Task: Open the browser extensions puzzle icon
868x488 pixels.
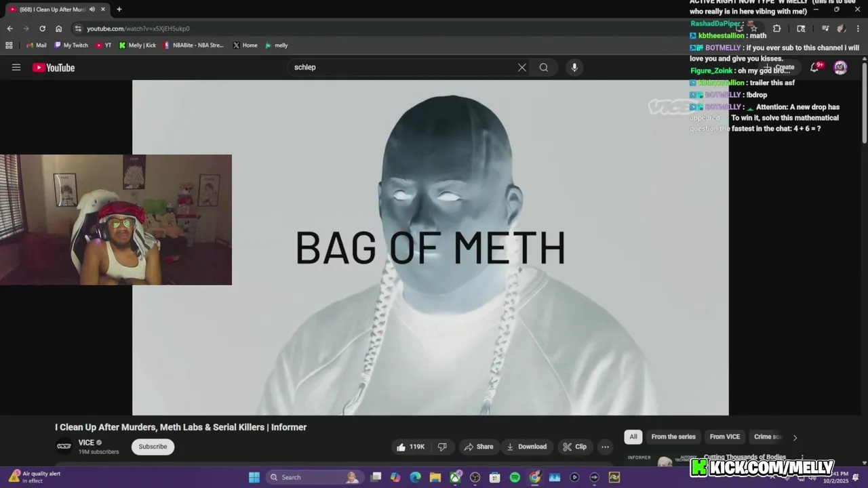Action: [x=777, y=28]
